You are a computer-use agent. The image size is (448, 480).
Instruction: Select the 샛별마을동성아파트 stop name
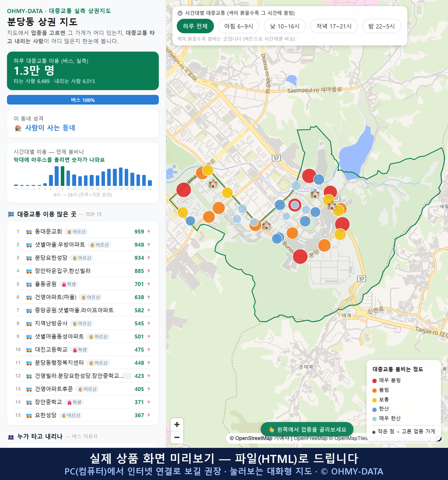(59, 337)
